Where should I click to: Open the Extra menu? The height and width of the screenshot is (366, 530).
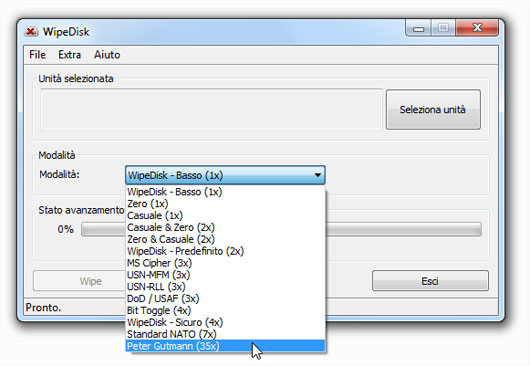tap(70, 55)
